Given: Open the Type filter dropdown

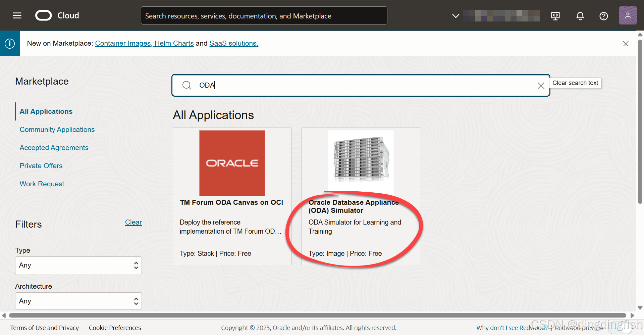Looking at the screenshot, I should [78, 265].
